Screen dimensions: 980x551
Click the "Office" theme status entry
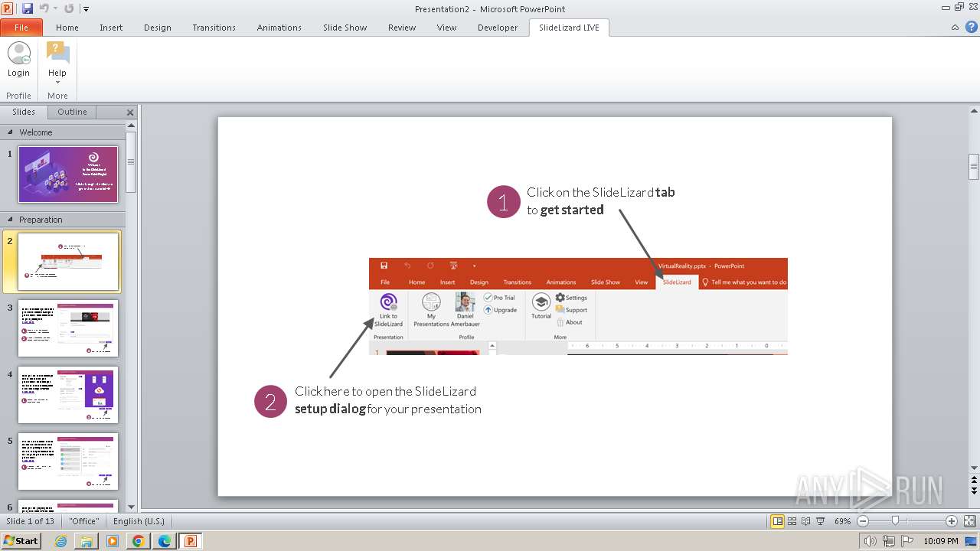(x=84, y=521)
